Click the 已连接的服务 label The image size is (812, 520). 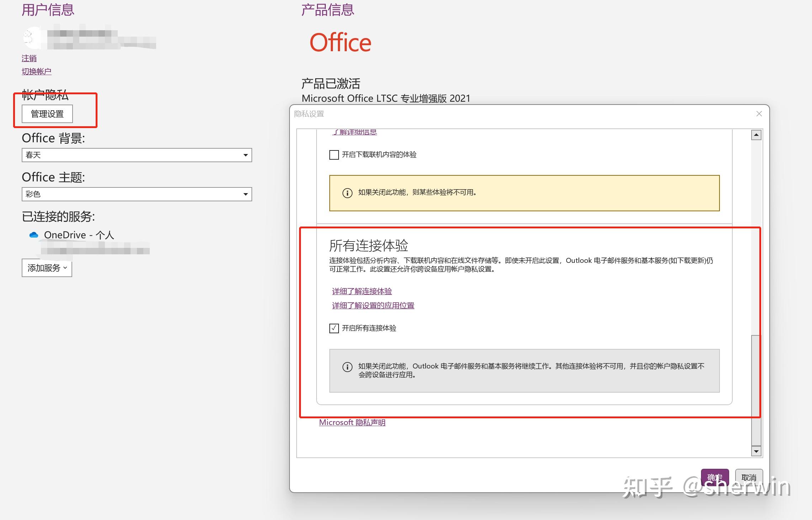click(58, 216)
